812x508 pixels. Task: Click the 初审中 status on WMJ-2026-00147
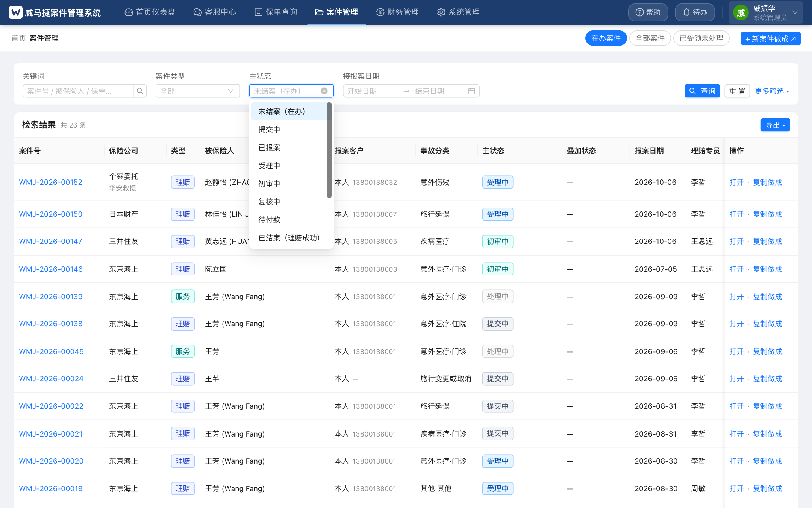click(x=497, y=241)
